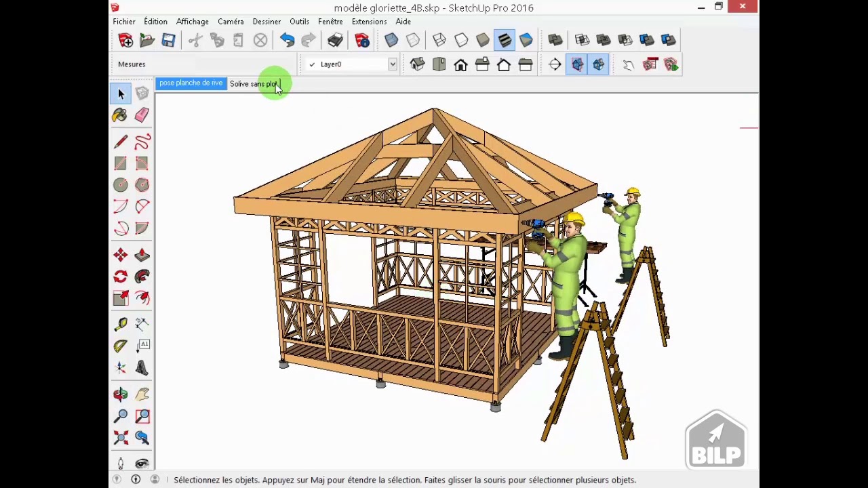Screen dimensions: 868x488
Task: Select the Orbit camera tool
Action: 120,394
